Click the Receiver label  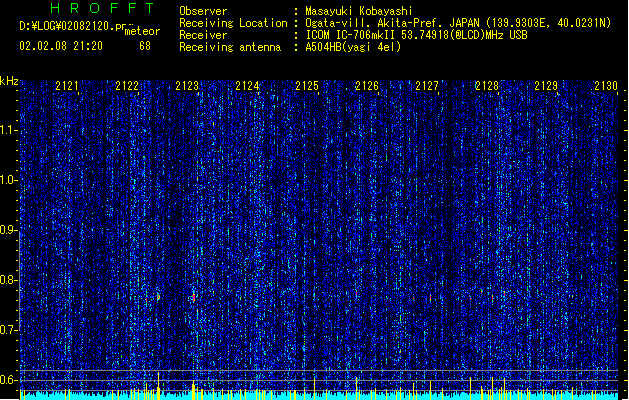(203, 35)
